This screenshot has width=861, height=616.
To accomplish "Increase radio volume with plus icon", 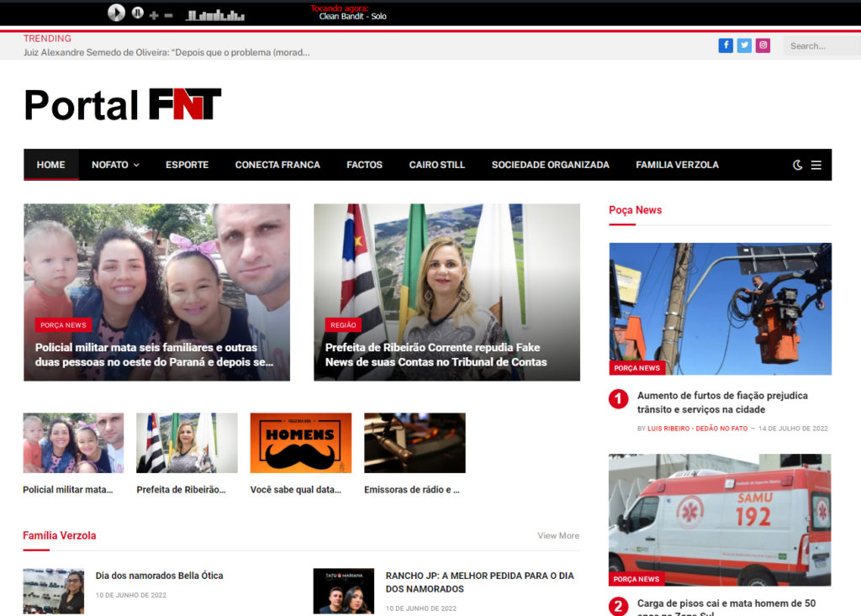I will [x=154, y=15].
